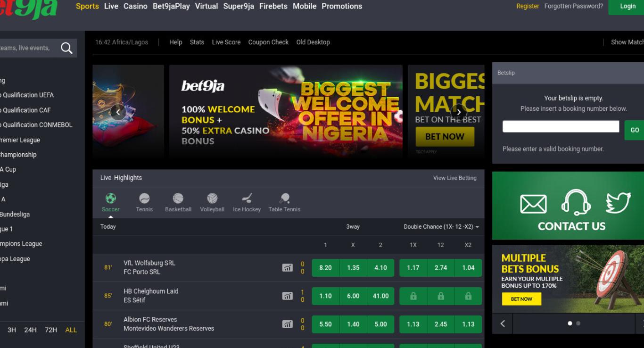644x348 pixels.
Task: Click the Register link
Action: coord(528,6)
